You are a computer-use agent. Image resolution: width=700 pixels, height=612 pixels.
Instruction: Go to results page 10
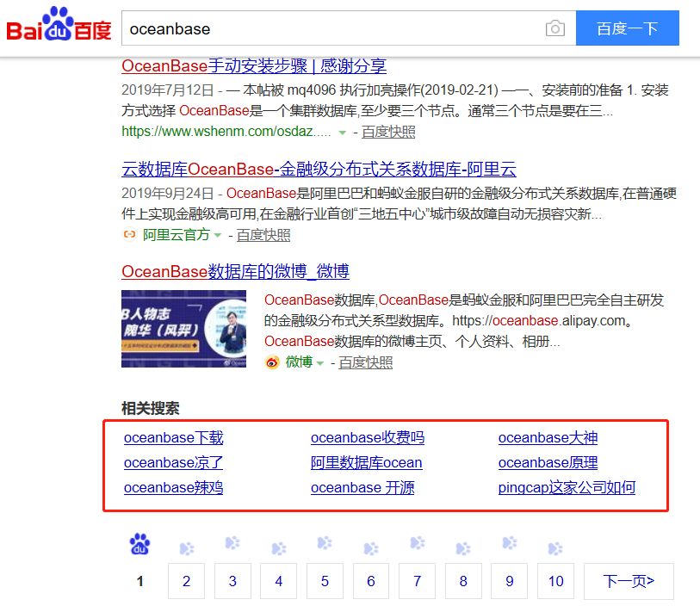(556, 581)
